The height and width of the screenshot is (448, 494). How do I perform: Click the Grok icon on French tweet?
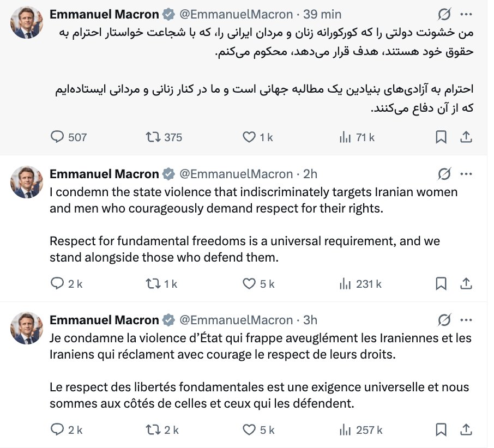(444, 319)
